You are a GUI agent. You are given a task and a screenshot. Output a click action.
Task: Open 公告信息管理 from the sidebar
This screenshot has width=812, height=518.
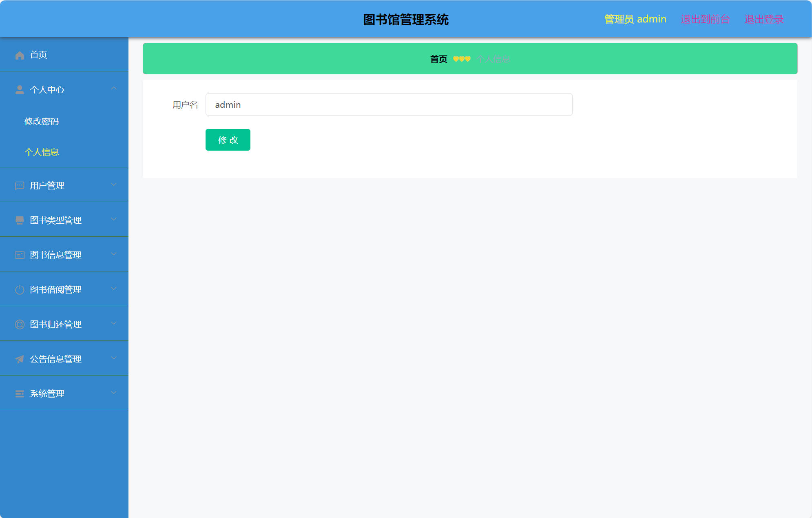pos(56,359)
